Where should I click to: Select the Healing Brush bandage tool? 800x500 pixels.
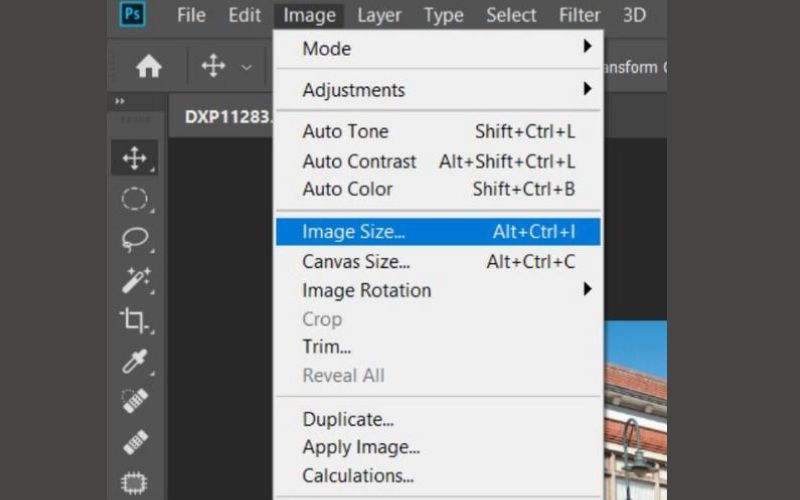(x=136, y=442)
